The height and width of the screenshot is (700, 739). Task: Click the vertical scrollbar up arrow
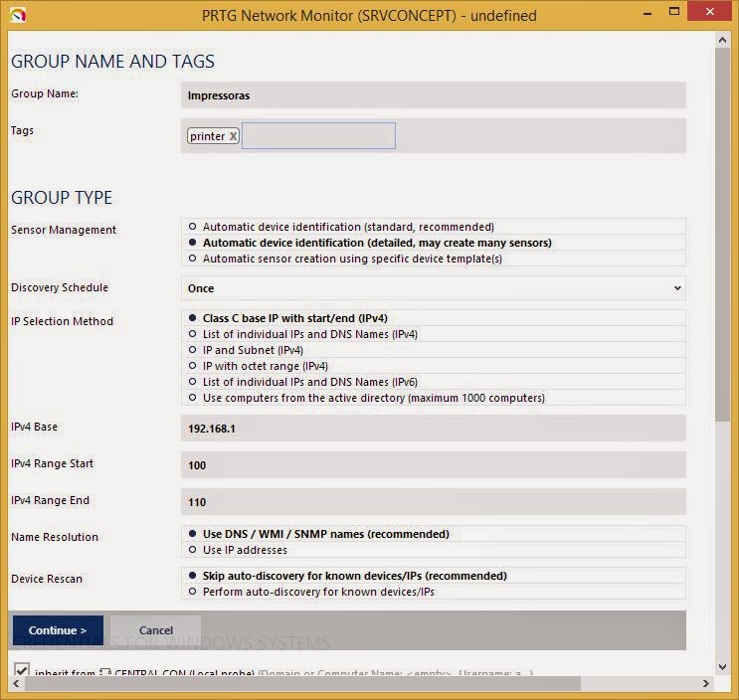(722, 41)
